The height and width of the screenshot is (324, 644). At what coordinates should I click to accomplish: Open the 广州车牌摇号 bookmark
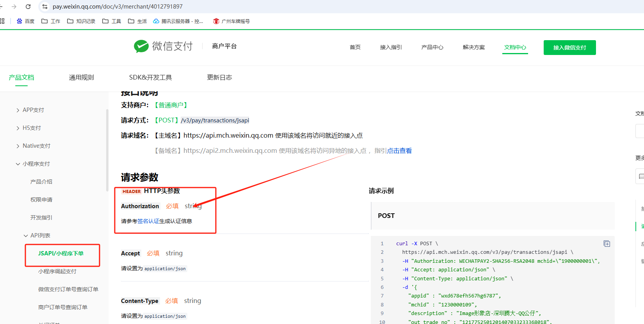click(x=231, y=21)
